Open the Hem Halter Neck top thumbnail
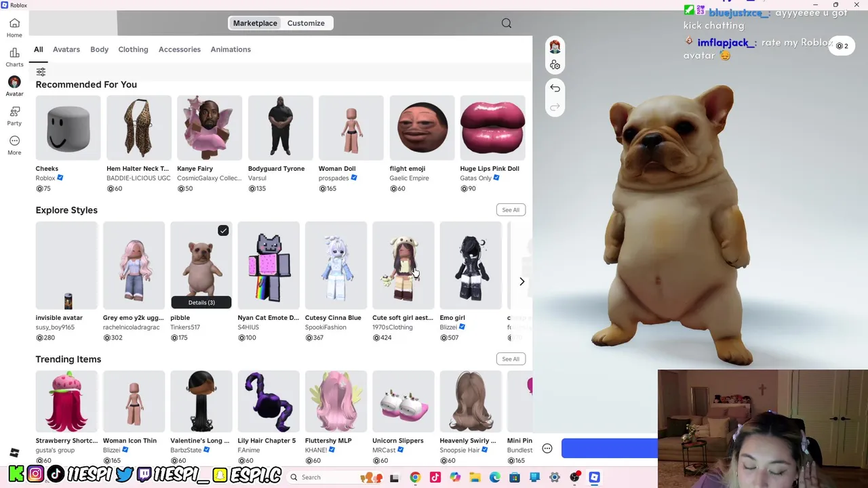868x488 pixels. [x=139, y=128]
